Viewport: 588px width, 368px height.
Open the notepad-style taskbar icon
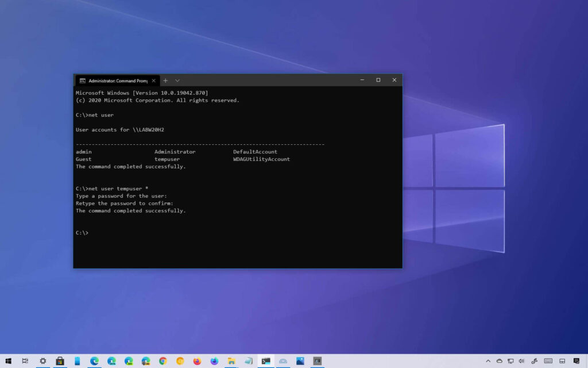(x=249, y=361)
